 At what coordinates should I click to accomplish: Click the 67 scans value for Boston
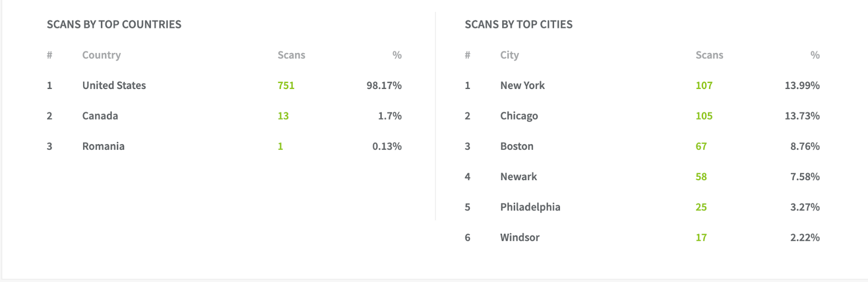tap(701, 146)
